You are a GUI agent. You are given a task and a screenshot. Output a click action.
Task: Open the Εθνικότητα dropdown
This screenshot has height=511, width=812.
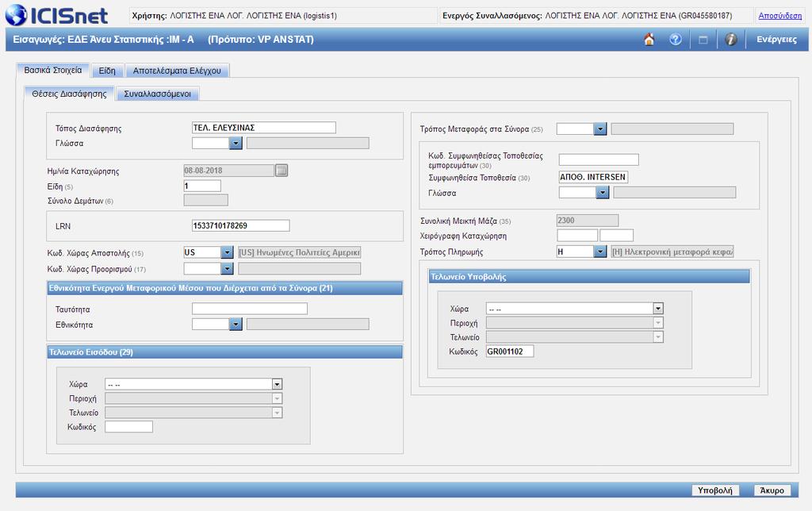(236, 325)
